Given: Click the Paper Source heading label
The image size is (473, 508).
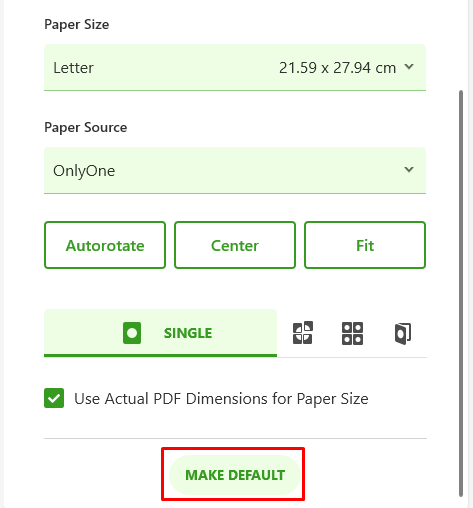Looking at the screenshot, I should 86,128.
